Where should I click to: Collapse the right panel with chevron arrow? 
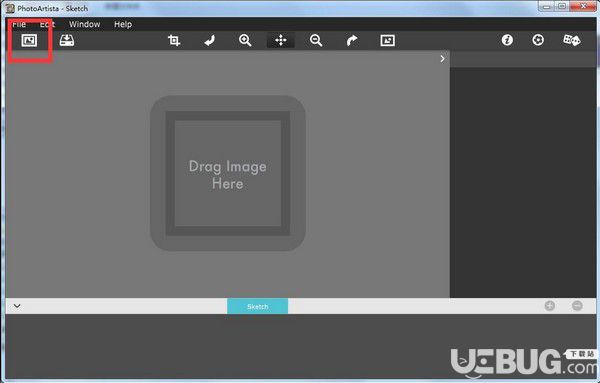[x=442, y=59]
